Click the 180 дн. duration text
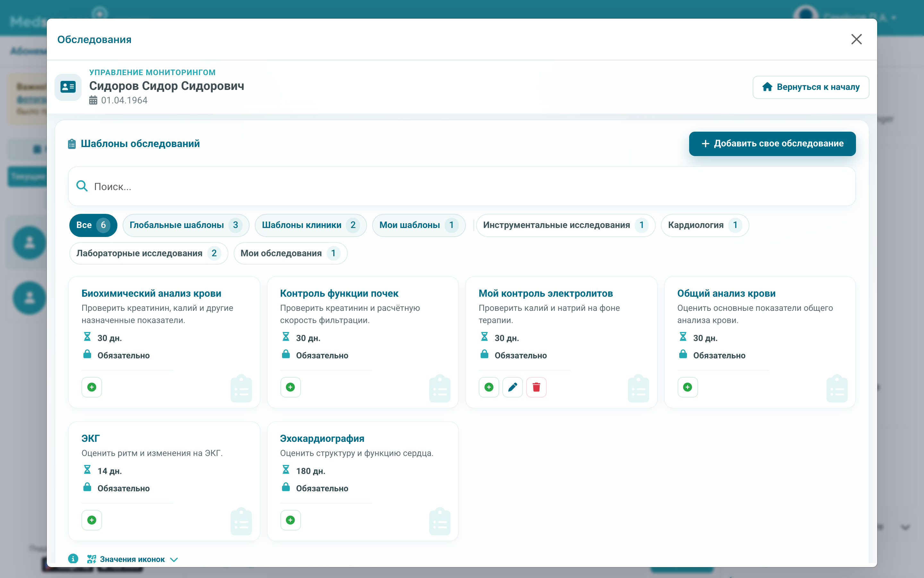Image resolution: width=924 pixels, height=578 pixels. pos(311,471)
